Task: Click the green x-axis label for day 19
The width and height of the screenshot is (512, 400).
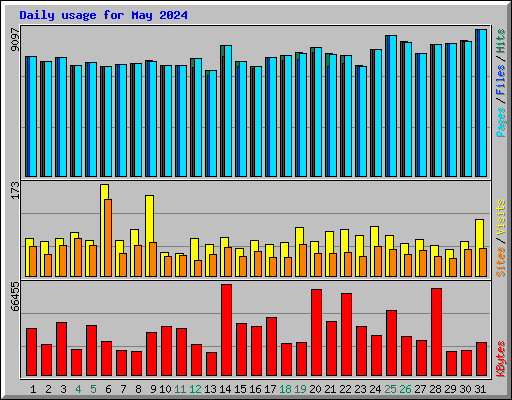Action: coord(300,389)
